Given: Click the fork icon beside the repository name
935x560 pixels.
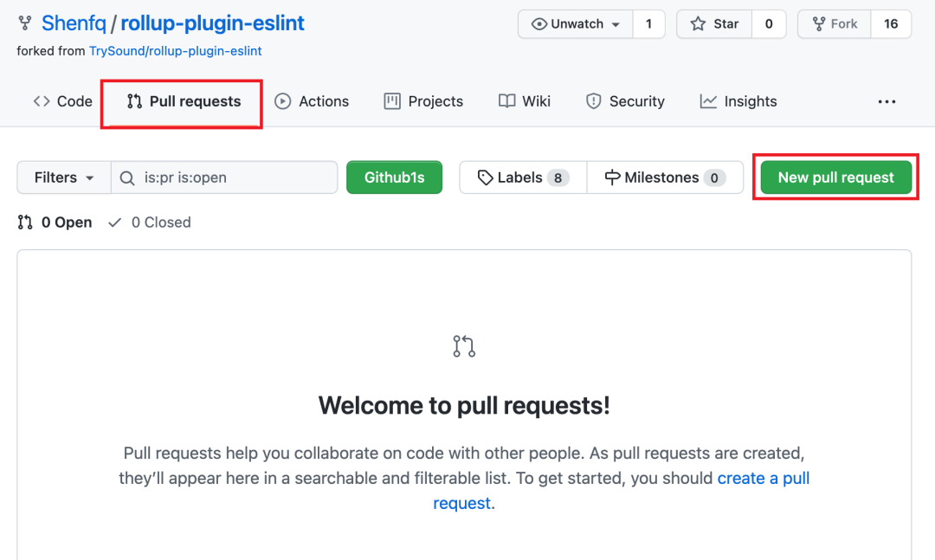Looking at the screenshot, I should pos(25,23).
